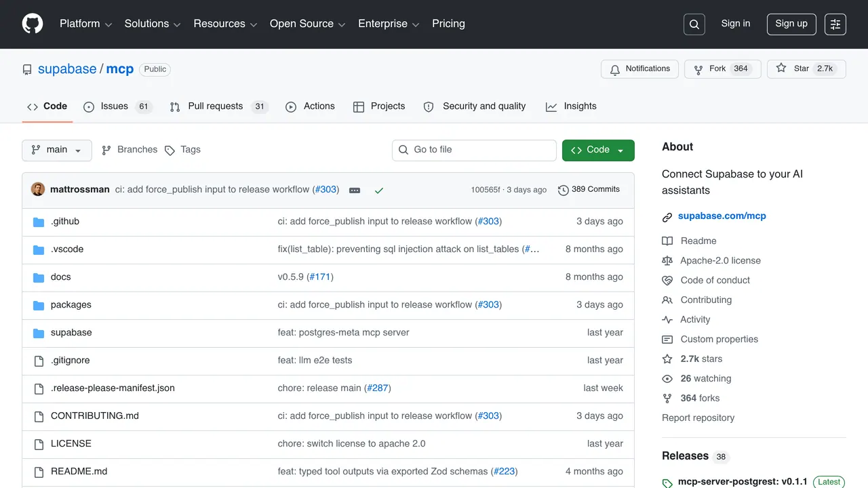The width and height of the screenshot is (868, 488).
Task: Open the main branch selector dropdown
Action: [x=57, y=150]
